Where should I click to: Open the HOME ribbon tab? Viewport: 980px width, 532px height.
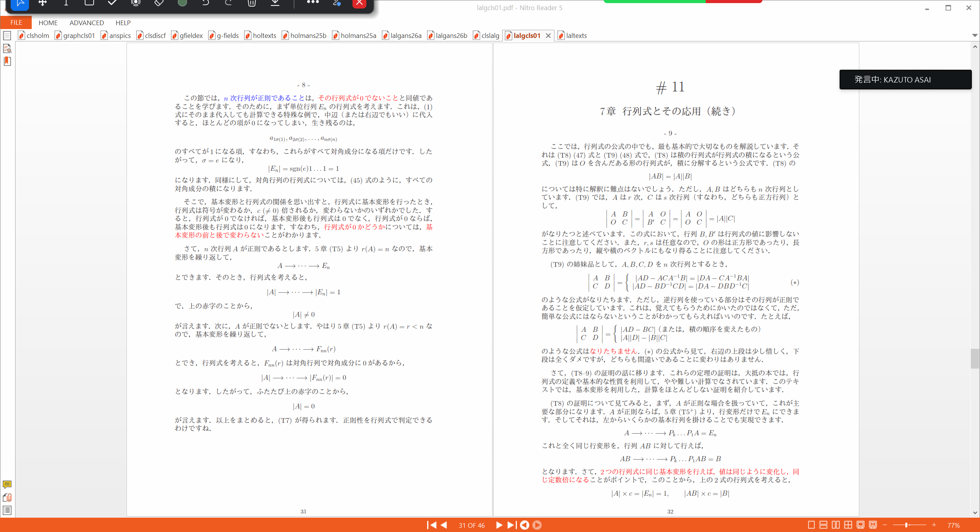pos(48,22)
